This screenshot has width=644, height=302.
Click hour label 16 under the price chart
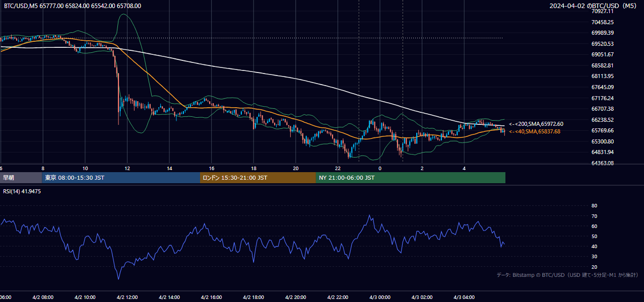pyautogui.click(x=212, y=169)
